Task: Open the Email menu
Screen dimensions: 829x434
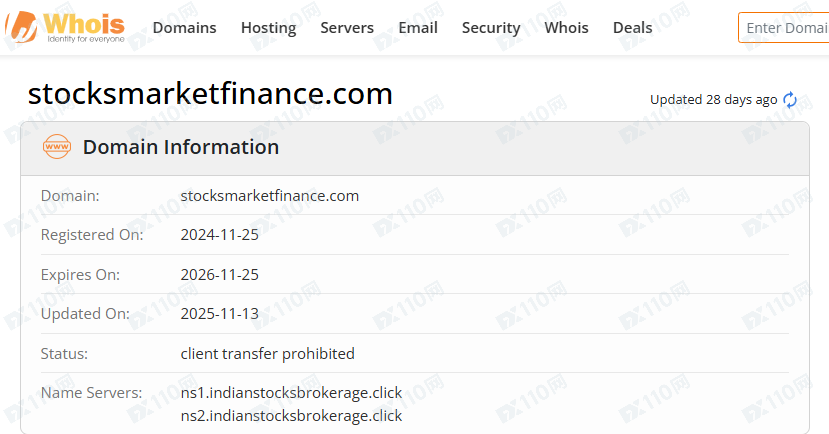Action: 418,28
